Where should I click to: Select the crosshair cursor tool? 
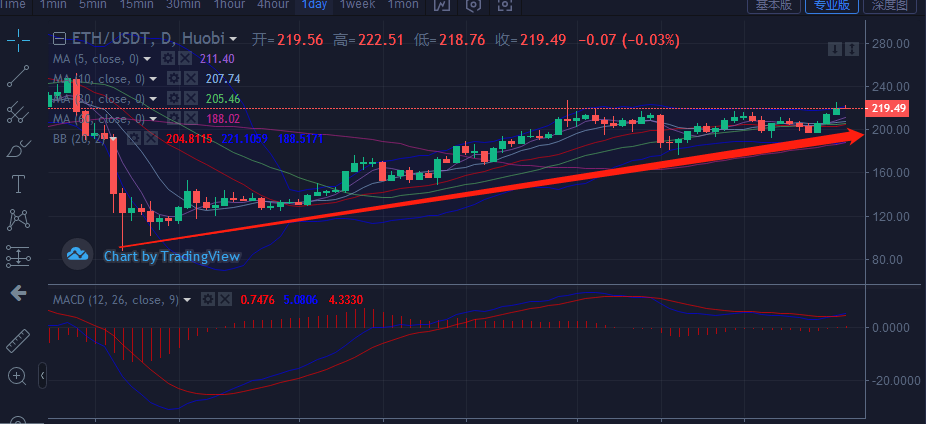coord(18,40)
